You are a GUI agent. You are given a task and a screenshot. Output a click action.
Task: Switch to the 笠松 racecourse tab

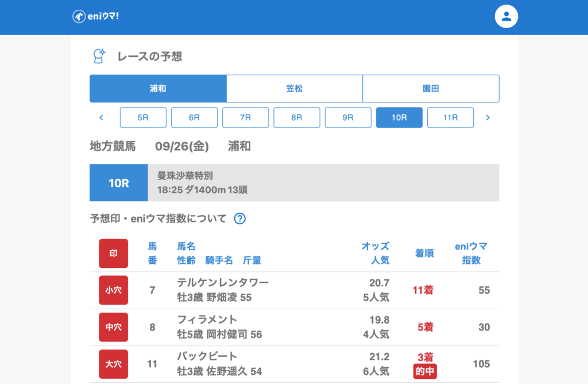click(x=294, y=89)
